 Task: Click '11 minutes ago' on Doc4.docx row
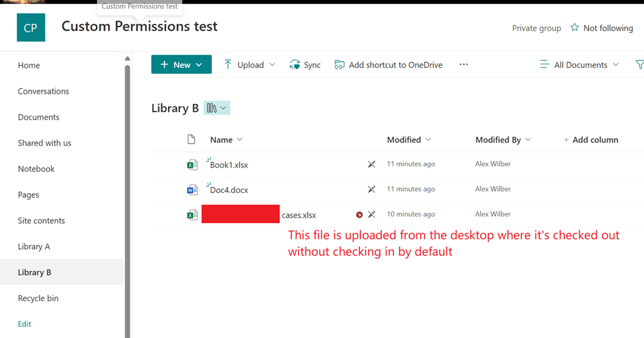point(411,189)
